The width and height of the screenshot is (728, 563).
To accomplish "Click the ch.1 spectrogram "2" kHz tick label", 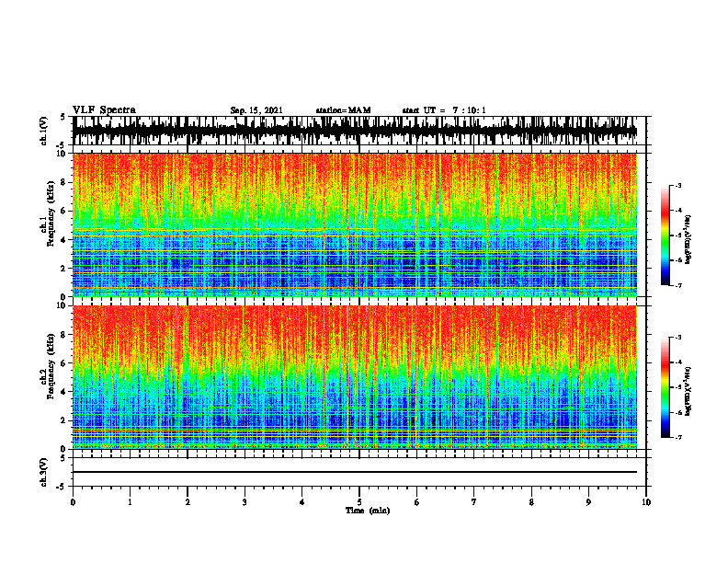I will pyautogui.click(x=64, y=269).
